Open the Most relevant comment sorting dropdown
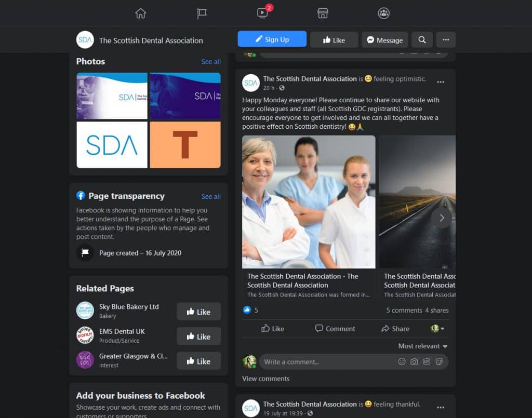 coord(423,346)
